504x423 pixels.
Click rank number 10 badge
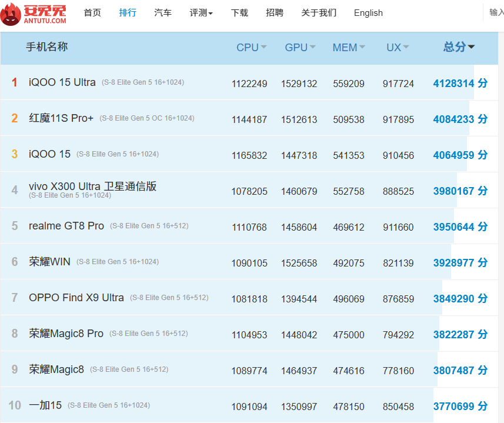(x=15, y=405)
